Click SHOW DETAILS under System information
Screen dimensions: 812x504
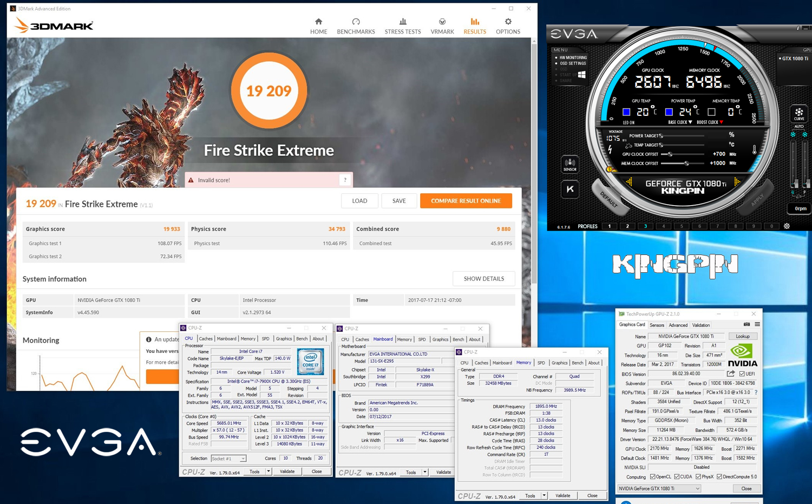484,279
